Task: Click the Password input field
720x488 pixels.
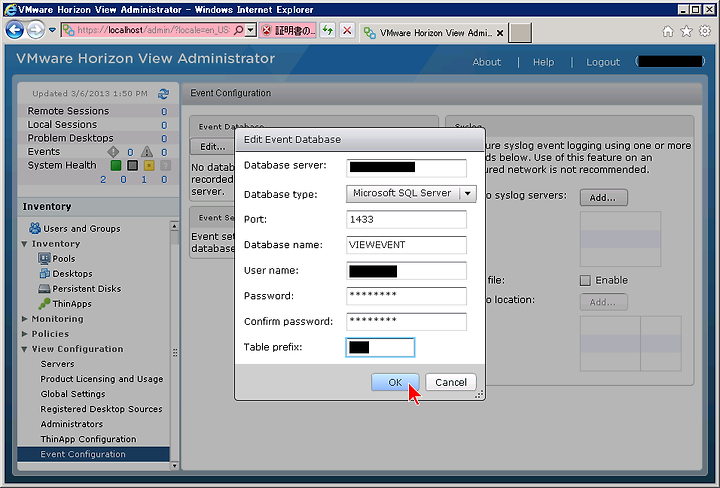Action: pyautogui.click(x=406, y=296)
